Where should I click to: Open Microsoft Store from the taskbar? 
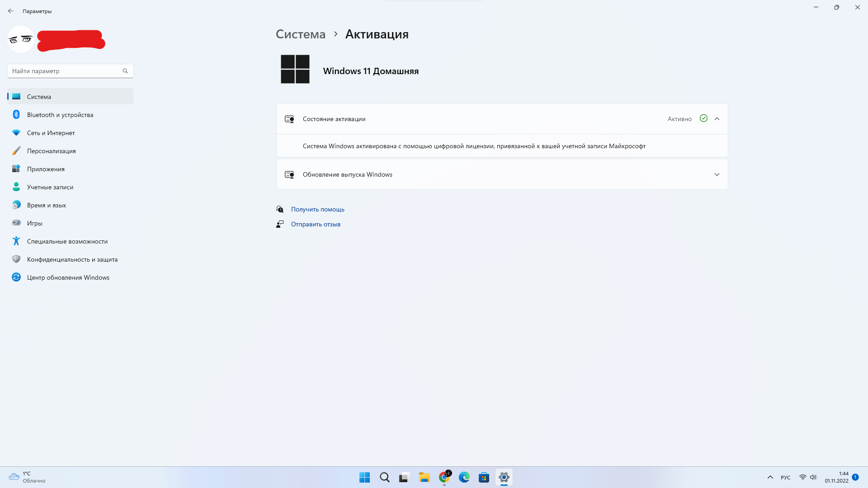click(484, 477)
